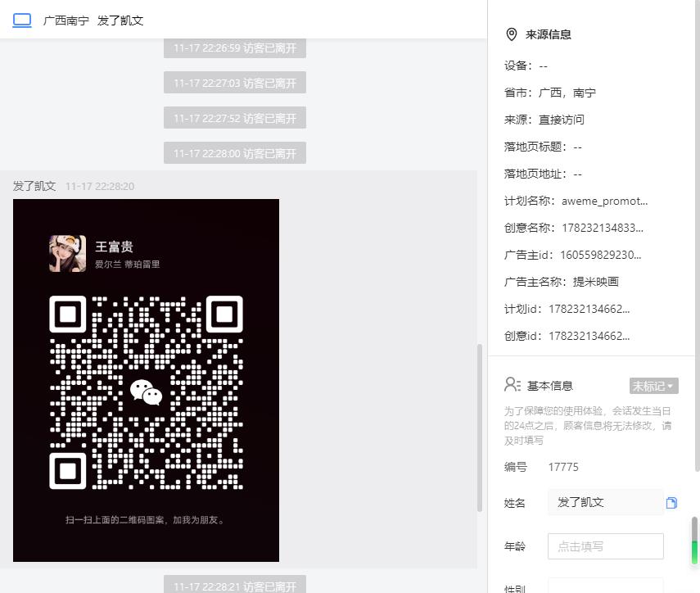Click the 落地页地址 row
Image resolution: width=700 pixels, height=593 pixels.
point(543,174)
